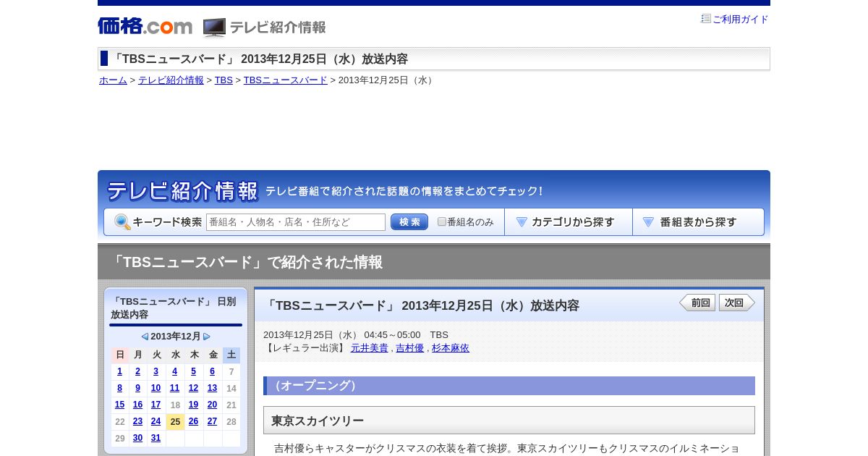Select December 10 in the calendar
Image resolution: width=868 pixels, height=456 pixels.
click(156, 388)
